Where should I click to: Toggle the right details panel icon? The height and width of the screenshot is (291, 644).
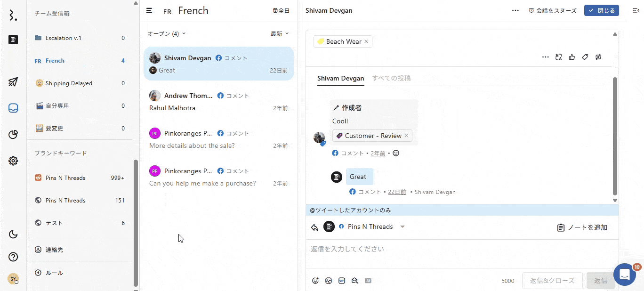tap(636, 10)
